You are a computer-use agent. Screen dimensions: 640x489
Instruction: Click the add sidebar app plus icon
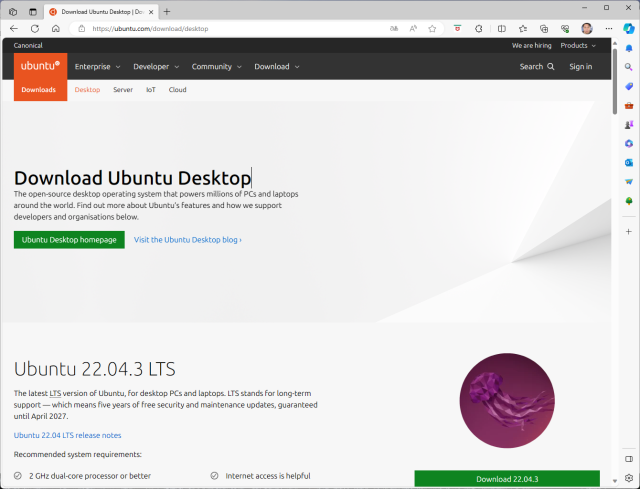pos(628,231)
